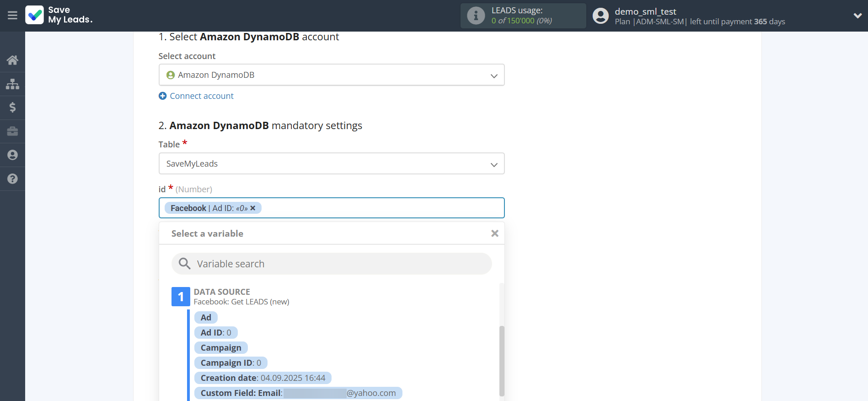Open the help question mark icon
Viewport: 868px width, 401px height.
click(x=12, y=179)
